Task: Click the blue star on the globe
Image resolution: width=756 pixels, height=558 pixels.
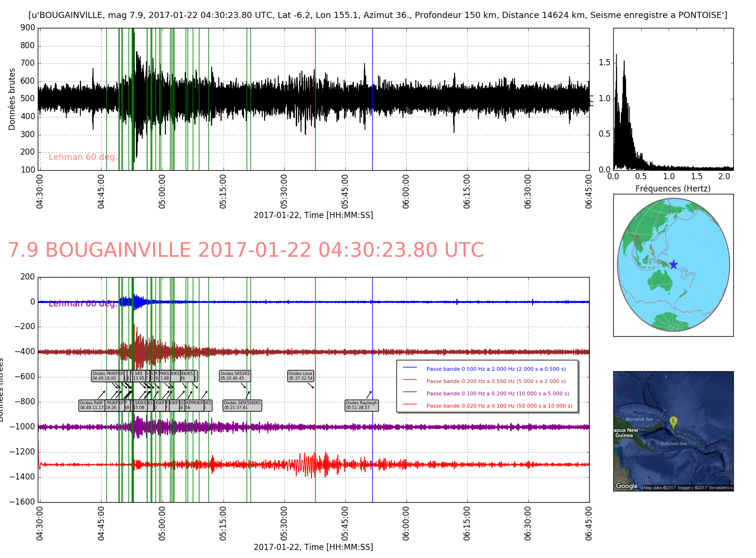Action: [673, 265]
